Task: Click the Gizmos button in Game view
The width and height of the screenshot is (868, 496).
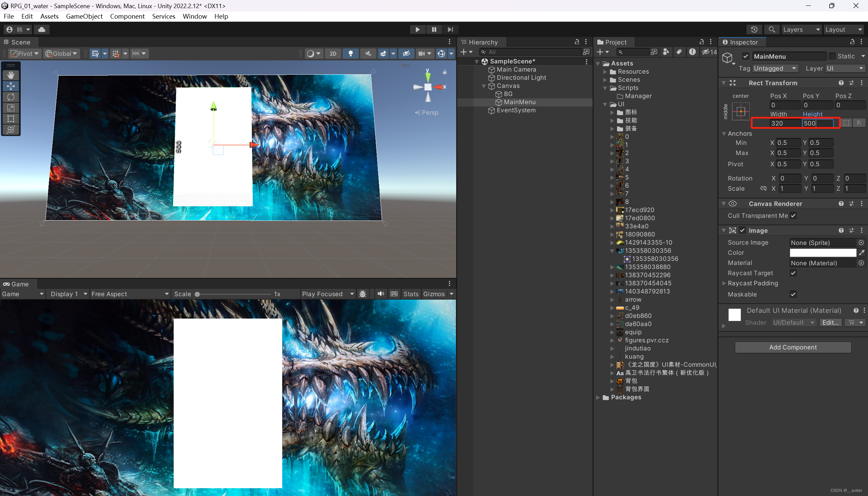Action: [434, 294]
